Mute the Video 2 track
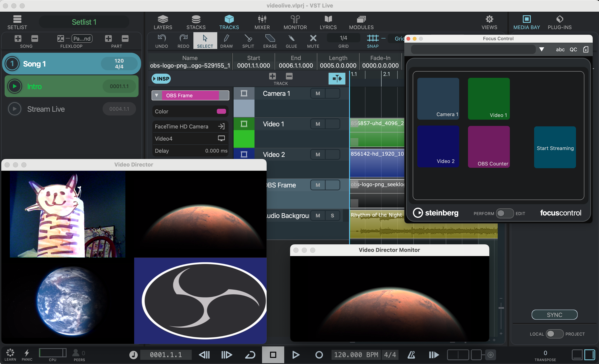The image size is (599, 364). coord(318,155)
